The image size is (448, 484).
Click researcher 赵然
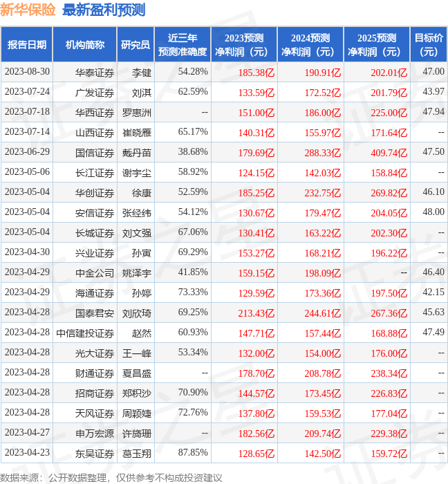[x=142, y=334]
